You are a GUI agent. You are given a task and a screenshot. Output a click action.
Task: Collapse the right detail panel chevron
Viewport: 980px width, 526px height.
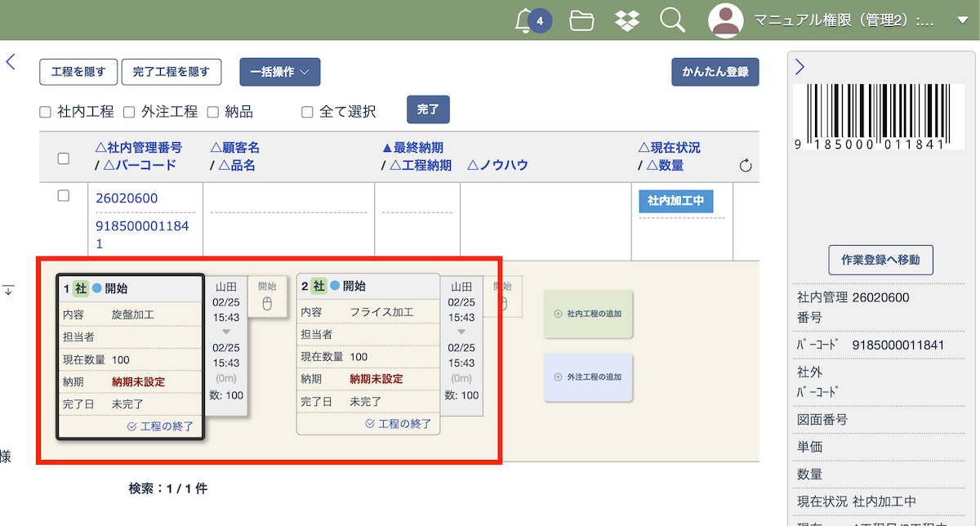pos(800,68)
